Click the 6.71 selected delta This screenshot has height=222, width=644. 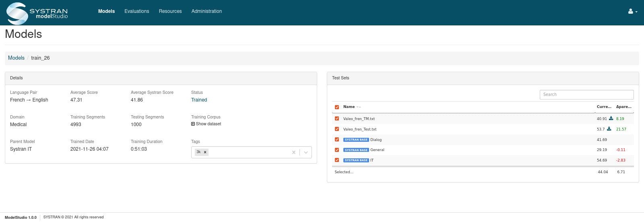pos(621,172)
